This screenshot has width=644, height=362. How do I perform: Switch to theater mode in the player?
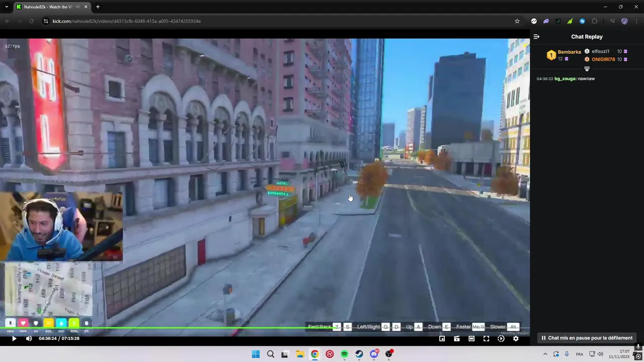tap(471, 339)
